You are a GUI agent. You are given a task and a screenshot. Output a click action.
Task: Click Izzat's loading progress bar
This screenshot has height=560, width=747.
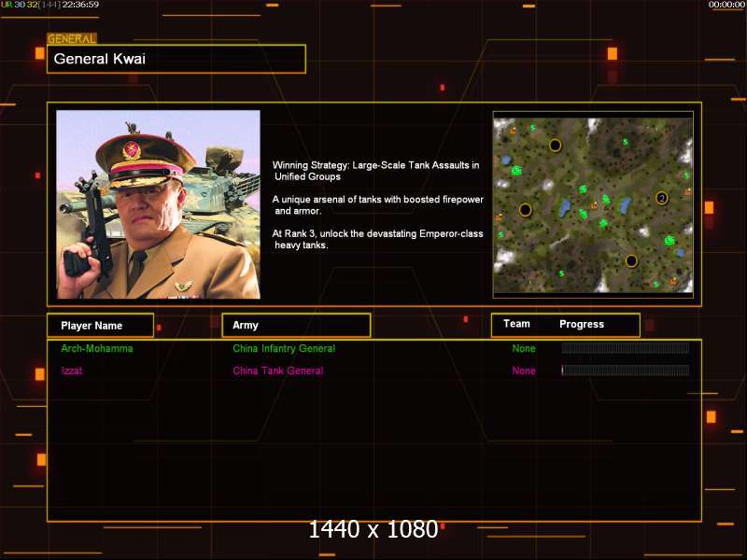point(625,370)
